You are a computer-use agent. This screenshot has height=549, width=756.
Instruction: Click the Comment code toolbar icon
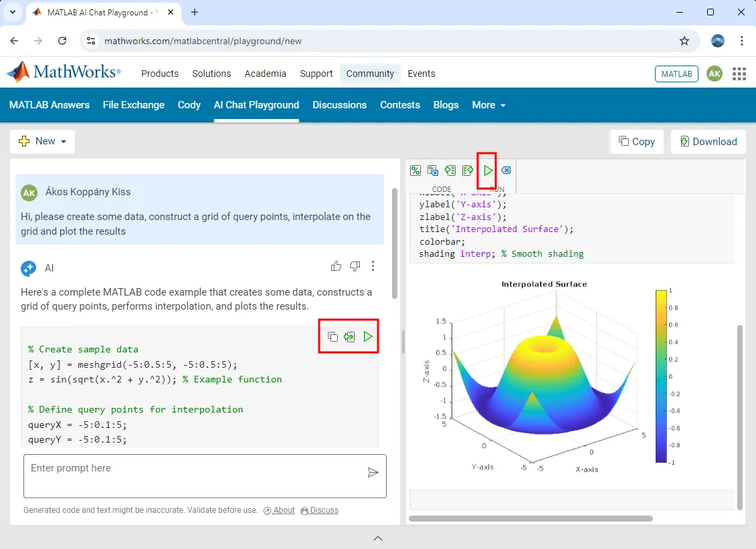point(415,170)
